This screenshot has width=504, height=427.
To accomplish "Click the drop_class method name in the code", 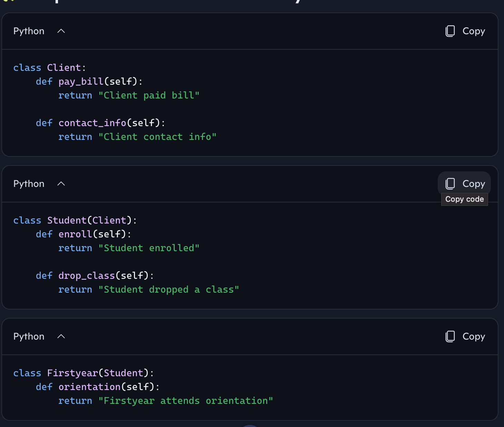I will (86, 276).
